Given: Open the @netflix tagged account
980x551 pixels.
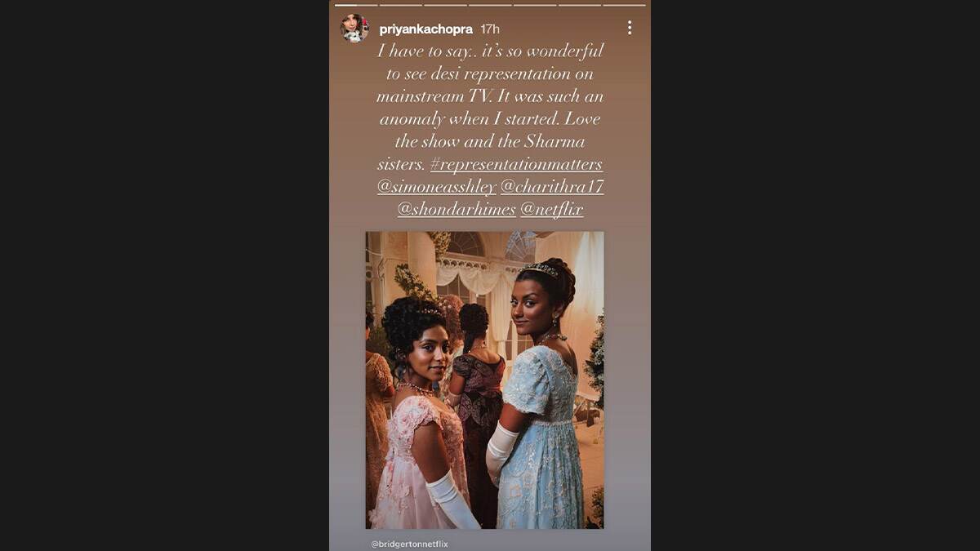Looking at the screenshot, I should click(552, 210).
